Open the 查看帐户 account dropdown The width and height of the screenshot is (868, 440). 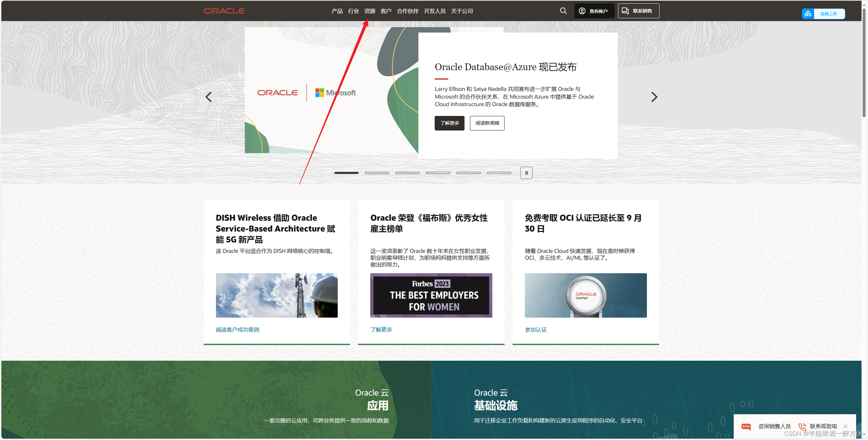click(x=594, y=11)
